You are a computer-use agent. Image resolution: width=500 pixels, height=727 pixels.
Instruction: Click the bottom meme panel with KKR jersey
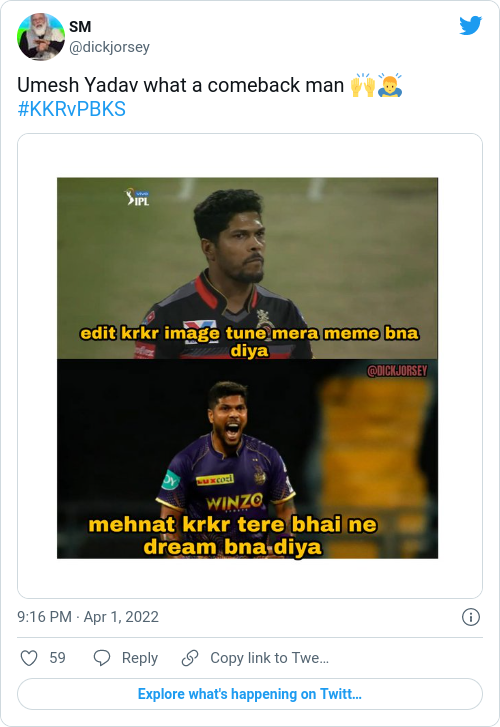[x=248, y=459]
